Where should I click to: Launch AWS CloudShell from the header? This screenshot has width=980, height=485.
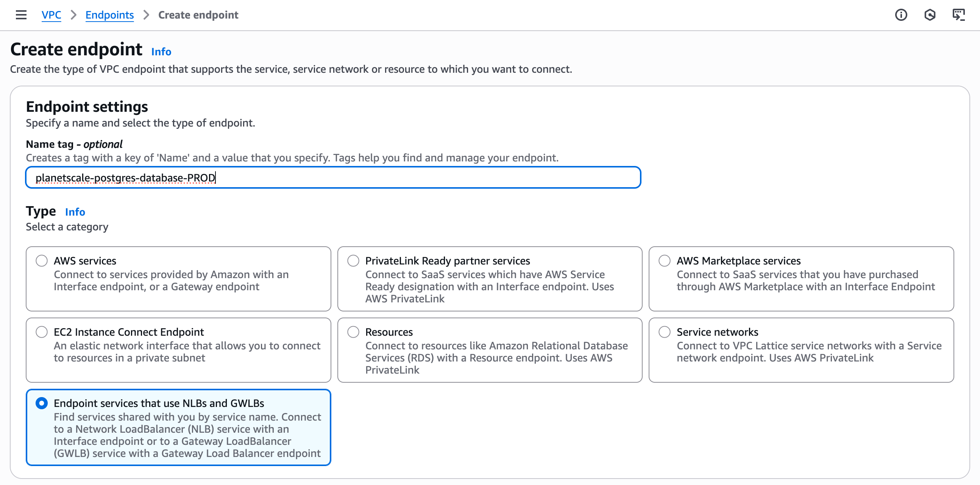point(959,15)
